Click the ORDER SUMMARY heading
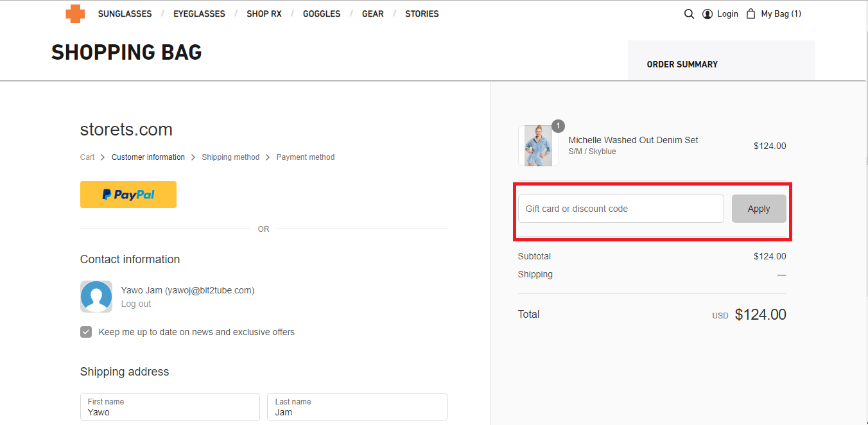 (x=682, y=64)
